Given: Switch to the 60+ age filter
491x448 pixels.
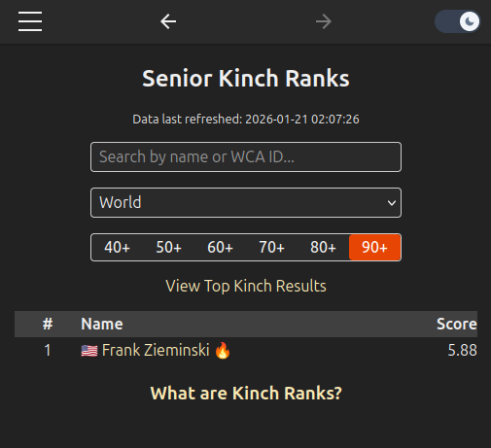Looking at the screenshot, I should 220,248.
